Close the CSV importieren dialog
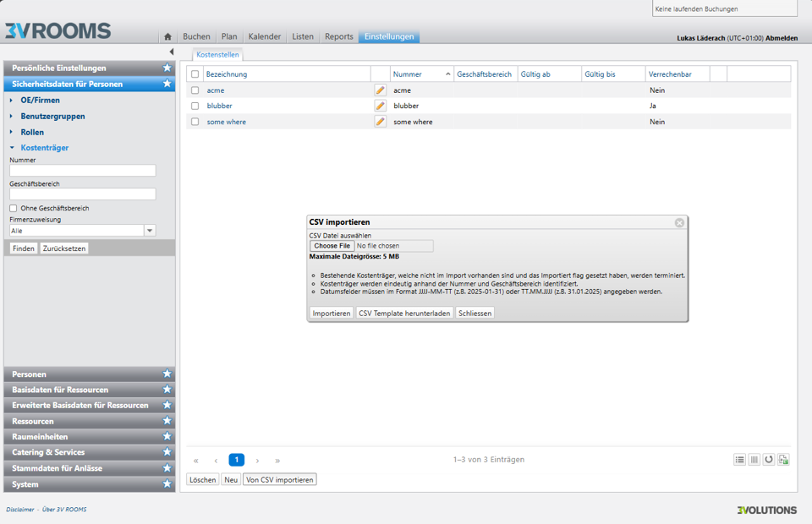The image size is (812, 524). pos(679,222)
